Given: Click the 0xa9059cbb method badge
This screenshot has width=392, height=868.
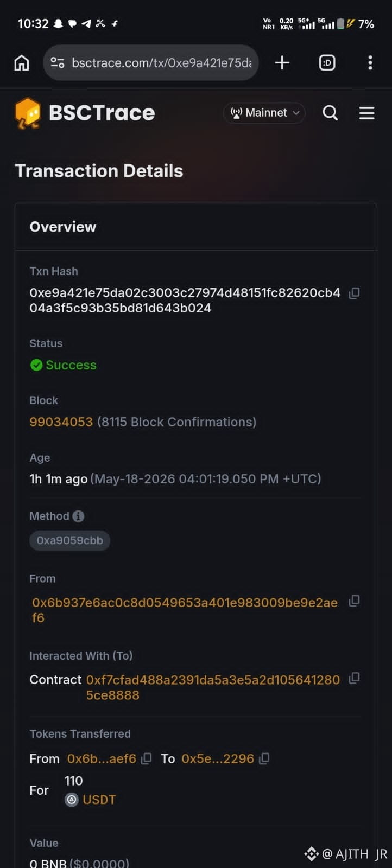Looking at the screenshot, I should click(x=69, y=540).
